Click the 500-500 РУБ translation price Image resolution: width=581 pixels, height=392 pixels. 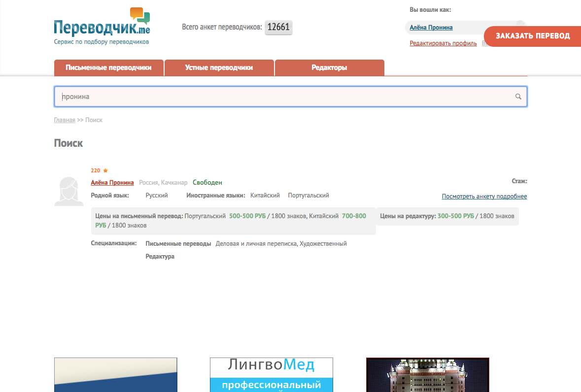pos(247,216)
